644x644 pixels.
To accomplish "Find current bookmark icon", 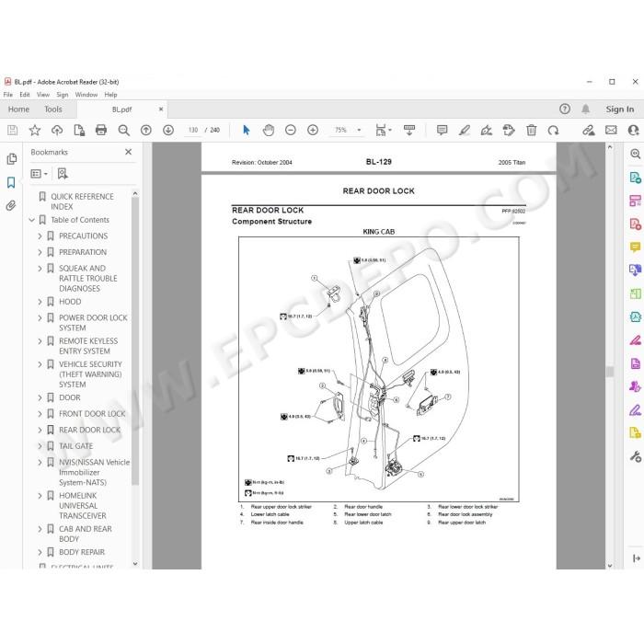I will point(63,174).
